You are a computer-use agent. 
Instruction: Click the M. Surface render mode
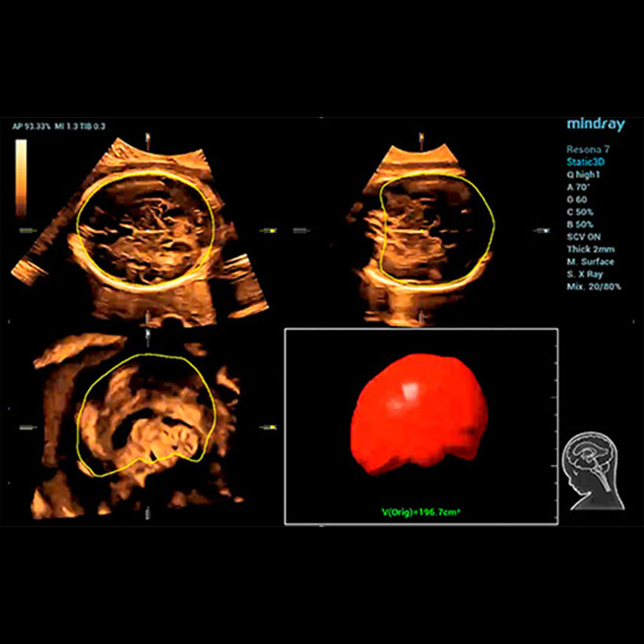pos(590,262)
